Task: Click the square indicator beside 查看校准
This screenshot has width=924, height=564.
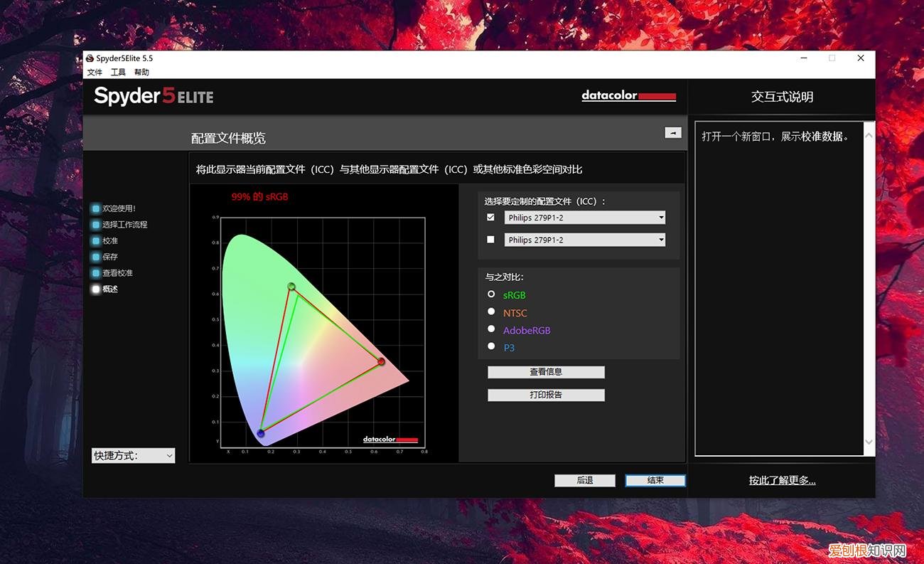Action: click(96, 273)
